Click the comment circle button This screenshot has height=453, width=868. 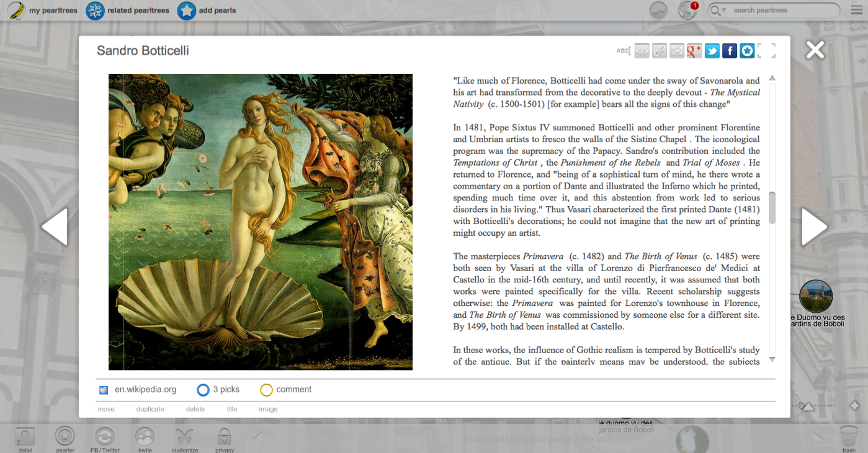pyautogui.click(x=266, y=390)
